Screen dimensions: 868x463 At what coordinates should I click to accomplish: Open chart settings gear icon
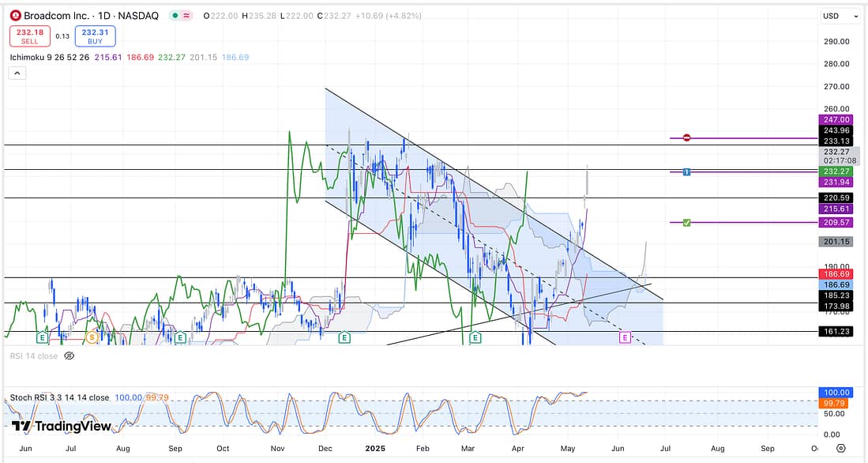(x=841, y=448)
